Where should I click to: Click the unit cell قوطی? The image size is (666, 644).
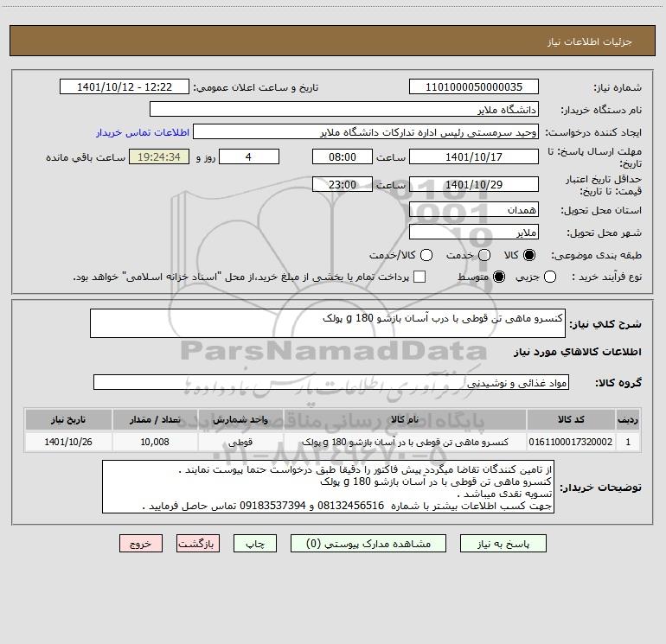click(240, 442)
